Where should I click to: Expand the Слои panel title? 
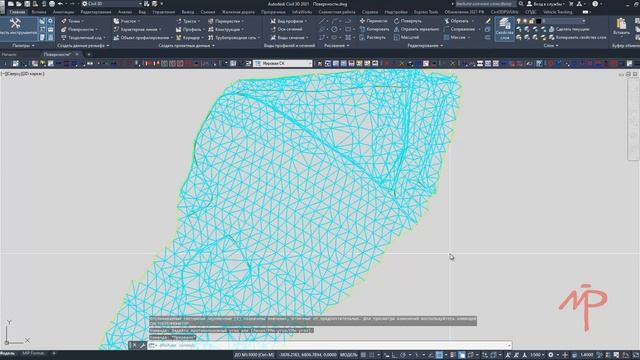click(551, 46)
